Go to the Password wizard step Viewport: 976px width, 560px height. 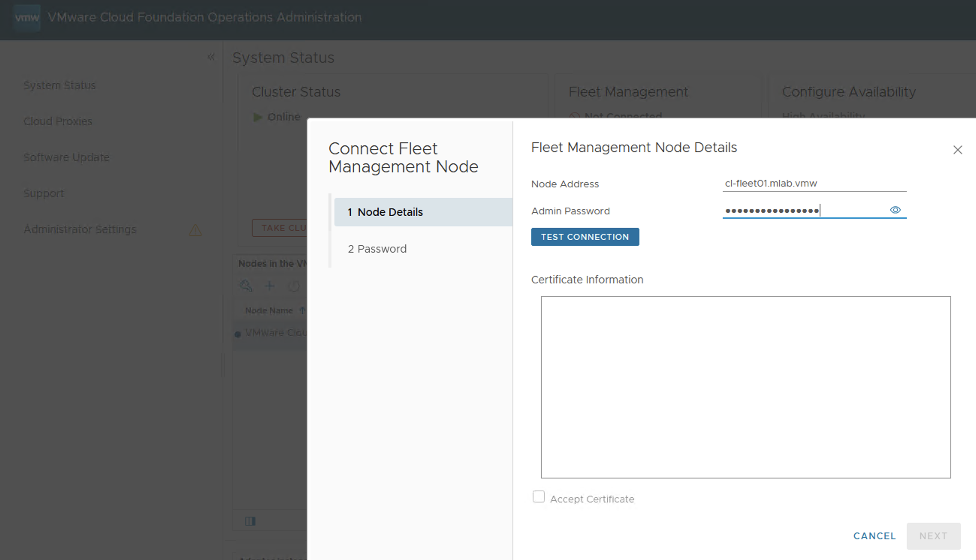click(377, 249)
